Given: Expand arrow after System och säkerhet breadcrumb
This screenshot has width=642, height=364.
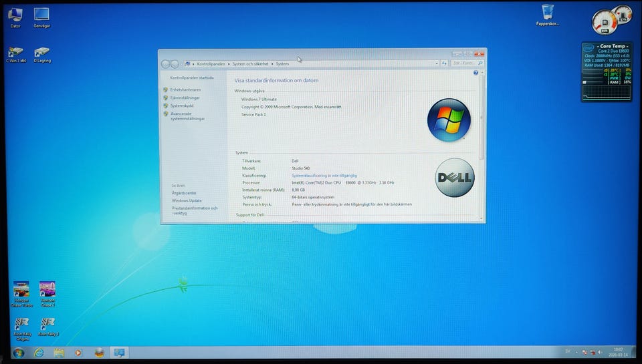Looking at the screenshot, I should pos(272,64).
